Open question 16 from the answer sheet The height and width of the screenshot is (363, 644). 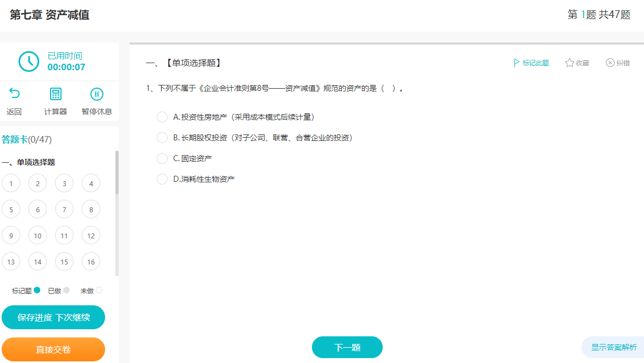tap(90, 261)
